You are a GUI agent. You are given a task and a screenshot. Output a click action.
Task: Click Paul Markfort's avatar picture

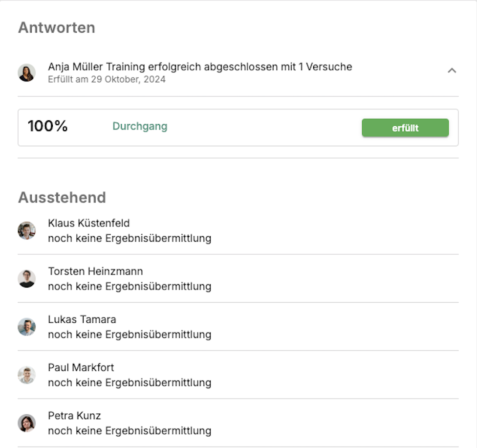pyautogui.click(x=27, y=375)
